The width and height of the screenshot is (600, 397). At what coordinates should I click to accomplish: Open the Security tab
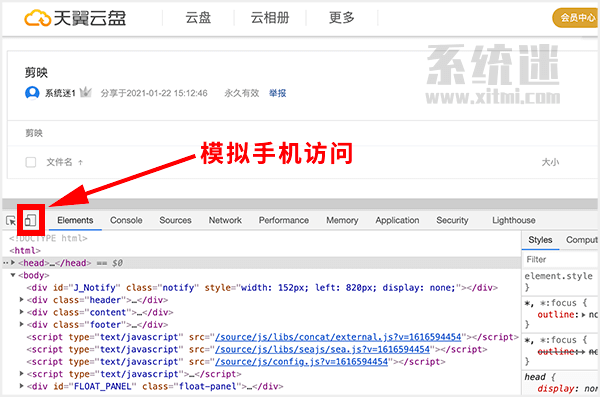tap(452, 220)
